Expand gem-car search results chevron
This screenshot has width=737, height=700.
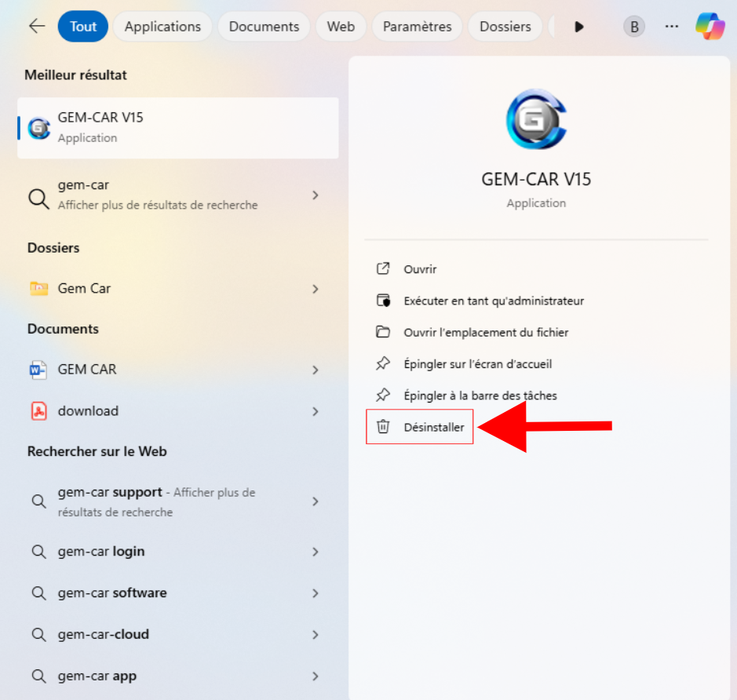[x=316, y=195]
